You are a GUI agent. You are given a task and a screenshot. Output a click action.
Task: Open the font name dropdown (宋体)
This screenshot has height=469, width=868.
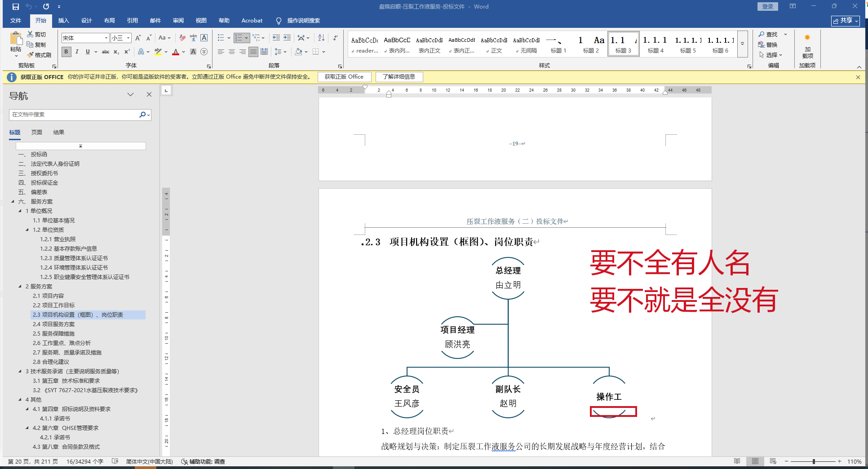[106, 38]
